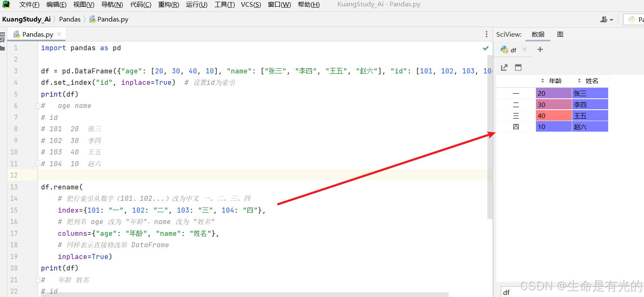Select the 王五 cell
The image size is (644, 297).
click(590, 115)
